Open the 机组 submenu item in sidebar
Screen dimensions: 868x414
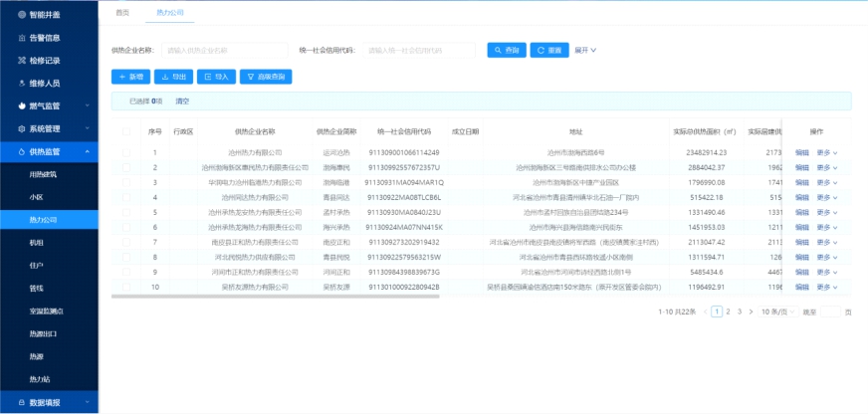(37, 242)
